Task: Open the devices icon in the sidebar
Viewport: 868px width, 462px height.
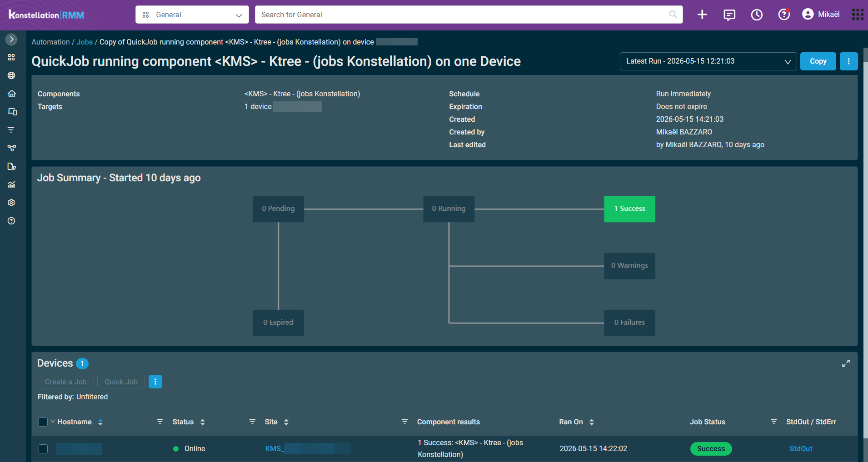Action: click(x=12, y=112)
